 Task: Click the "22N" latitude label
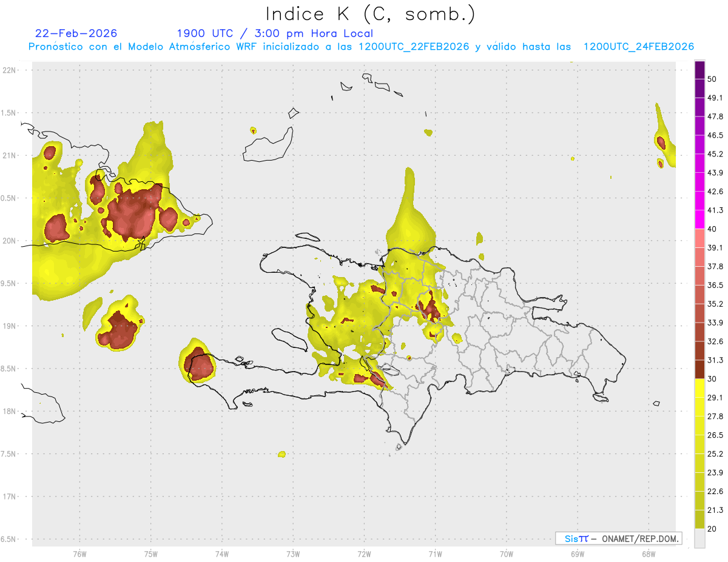pyautogui.click(x=8, y=70)
